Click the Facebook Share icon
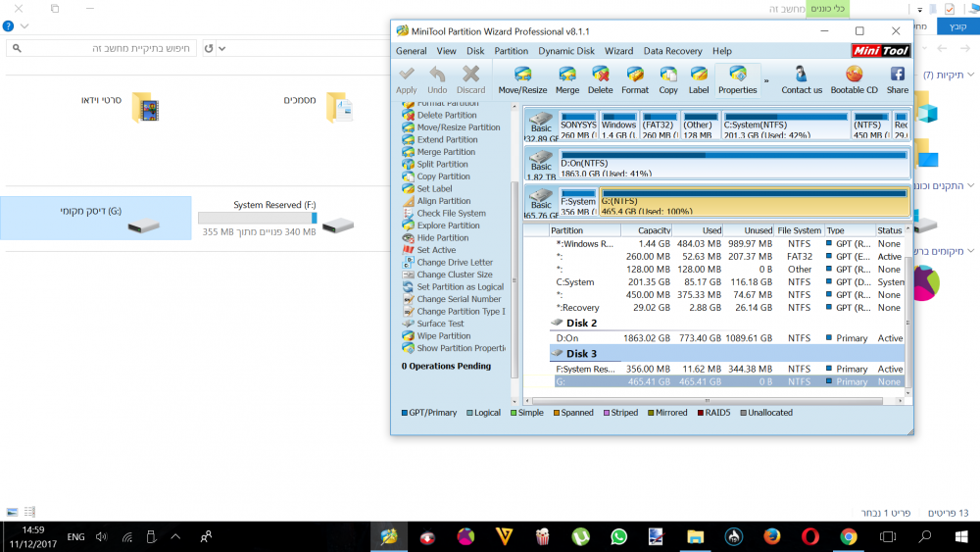The image size is (980, 552). point(898,75)
